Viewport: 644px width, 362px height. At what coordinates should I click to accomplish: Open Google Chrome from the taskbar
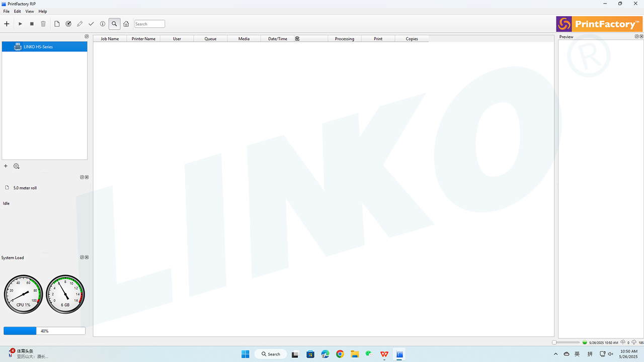click(x=340, y=354)
